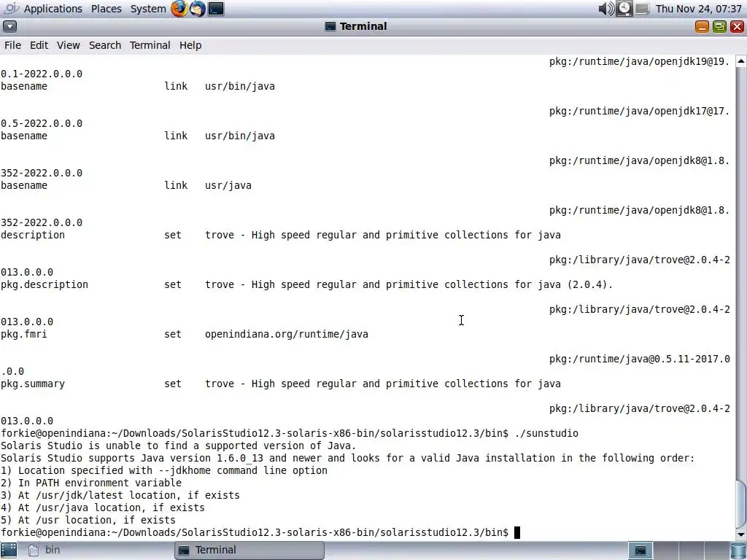Click line '5) At /usr location, if exists'
The height and width of the screenshot is (560, 747).
[88, 520]
